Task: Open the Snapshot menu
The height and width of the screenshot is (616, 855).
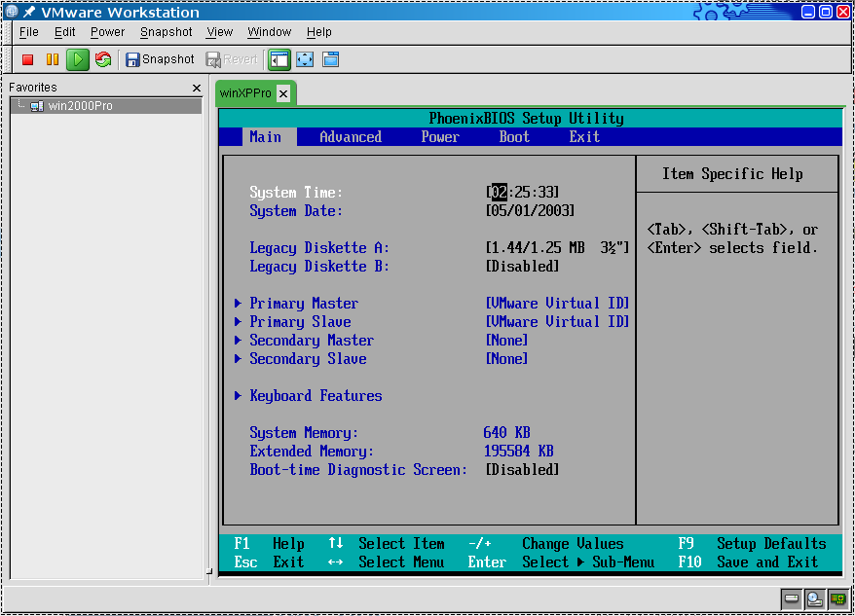Action: tap(166, 32)
